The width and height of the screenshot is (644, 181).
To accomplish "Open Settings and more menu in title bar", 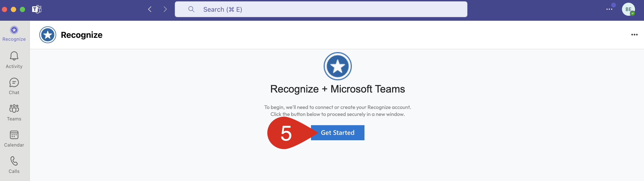I will pos(609,9).
